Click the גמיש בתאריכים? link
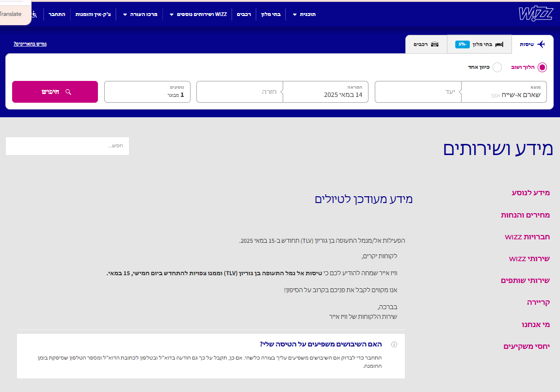This screenshot has height=392, width=560. (x=30, y=44)
